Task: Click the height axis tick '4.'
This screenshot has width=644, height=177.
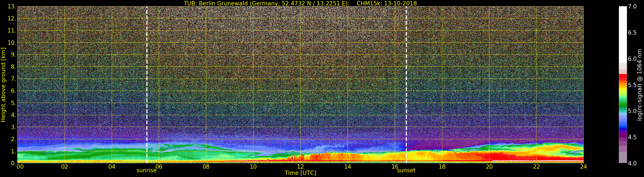Action: tap(13, 115)
